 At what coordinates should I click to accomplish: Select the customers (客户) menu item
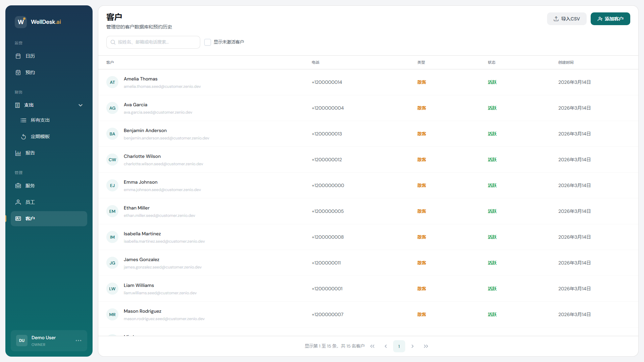point(49,219)
